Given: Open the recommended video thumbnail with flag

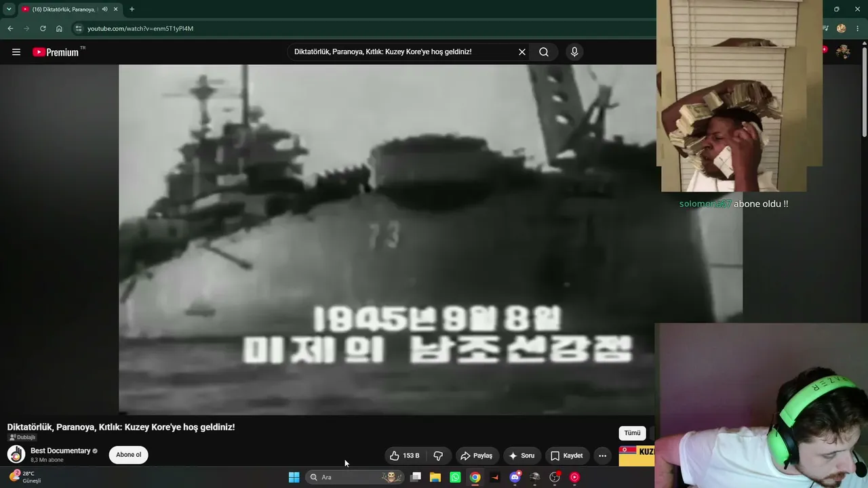Looking at the screenshot, I should 637,455.
